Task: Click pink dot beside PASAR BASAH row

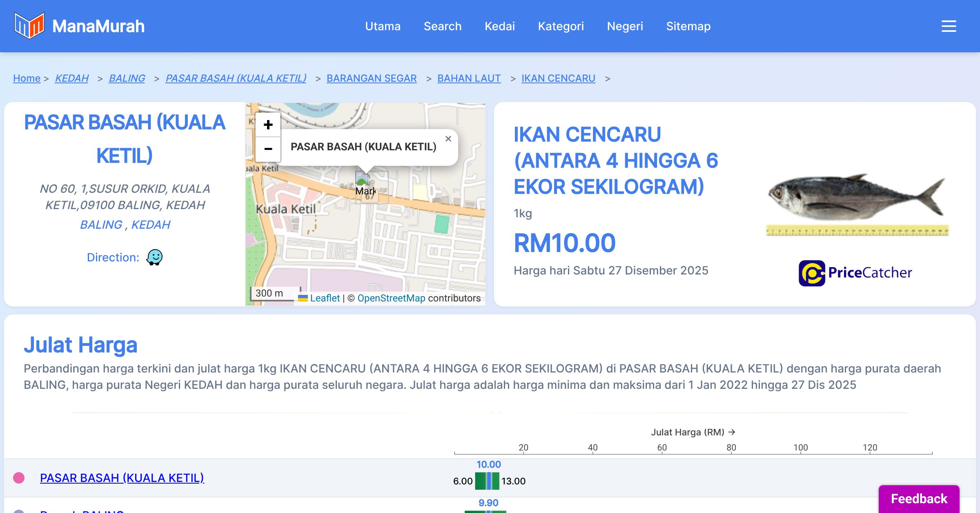Action: [x=19, y=478]
